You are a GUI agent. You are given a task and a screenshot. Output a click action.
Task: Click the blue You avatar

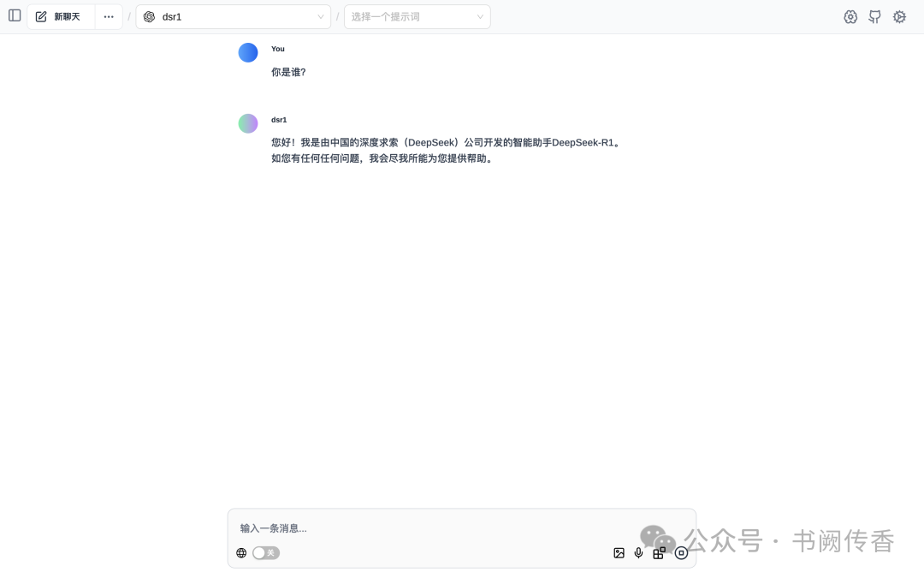[248, 52]
